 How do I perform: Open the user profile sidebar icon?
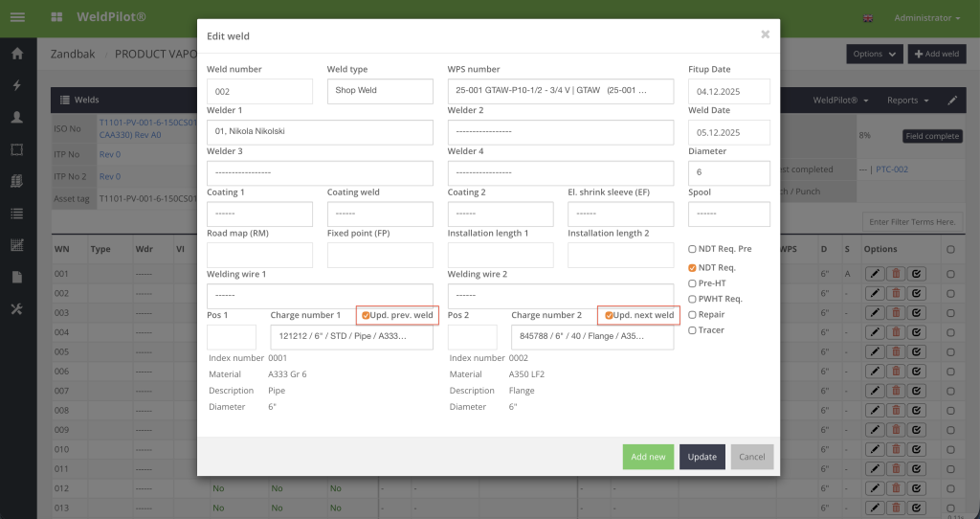coord(17,117)
